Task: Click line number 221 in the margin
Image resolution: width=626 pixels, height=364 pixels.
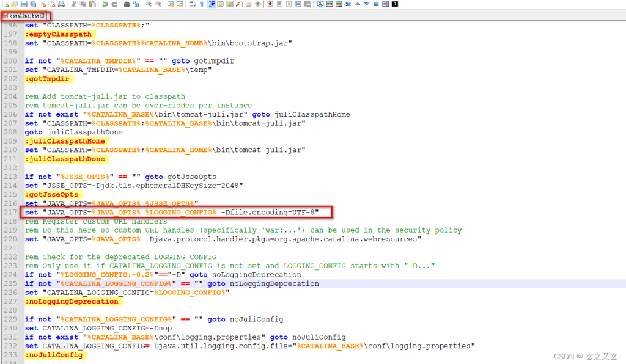Action: (10, 248)
